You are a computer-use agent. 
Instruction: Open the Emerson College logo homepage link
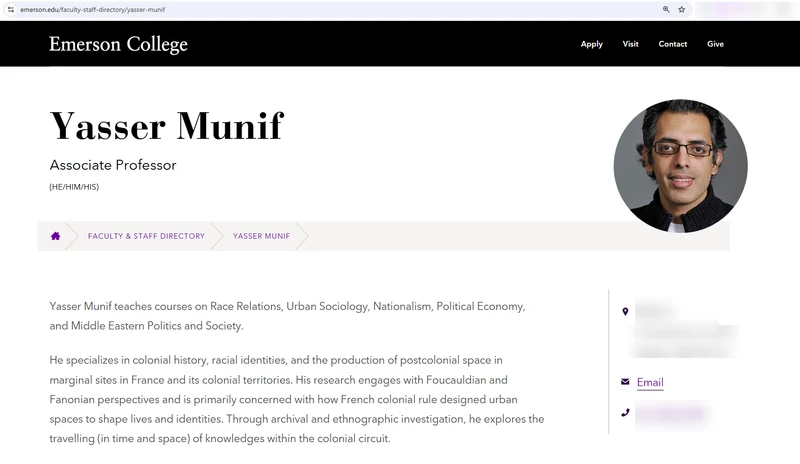(118, 44)
